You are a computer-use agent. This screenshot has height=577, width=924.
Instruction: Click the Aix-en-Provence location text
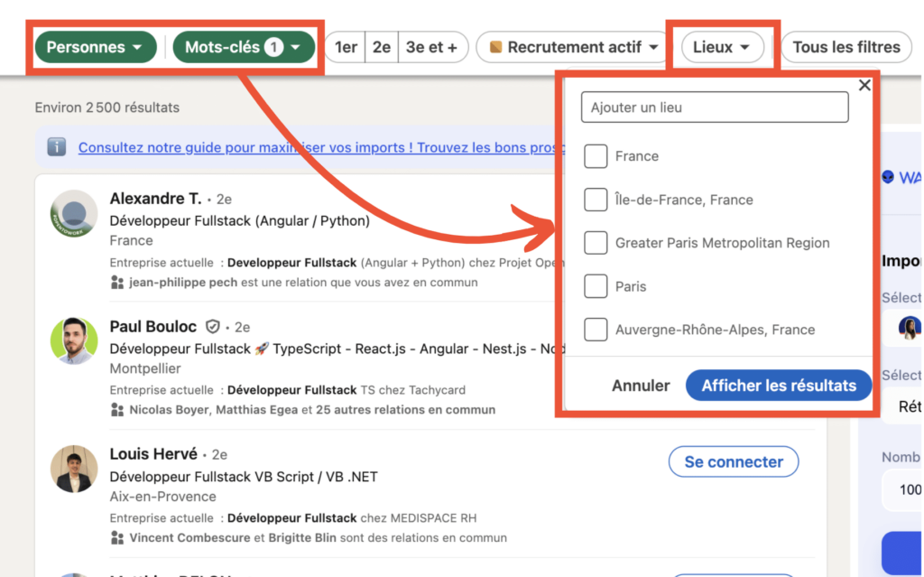click(x=162, y=497)
